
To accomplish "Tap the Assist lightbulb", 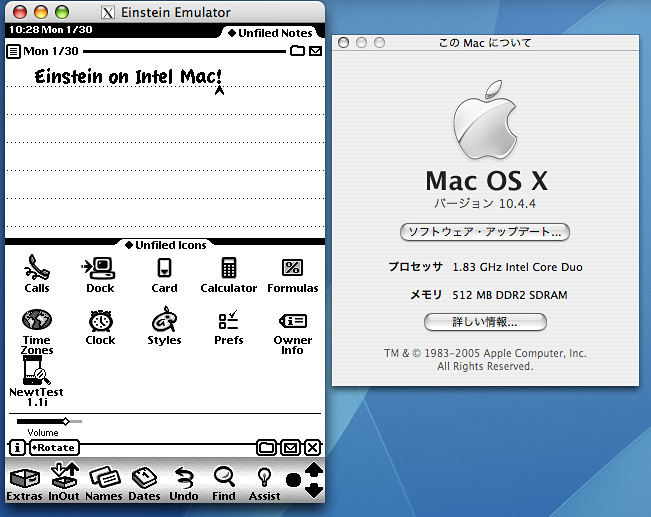I will 264,483.
